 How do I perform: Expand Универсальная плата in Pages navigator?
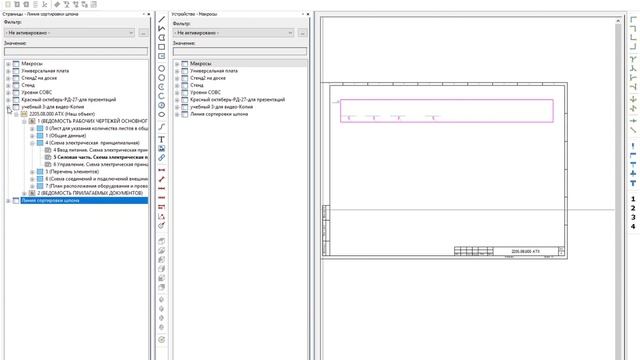tap(8, 71)
